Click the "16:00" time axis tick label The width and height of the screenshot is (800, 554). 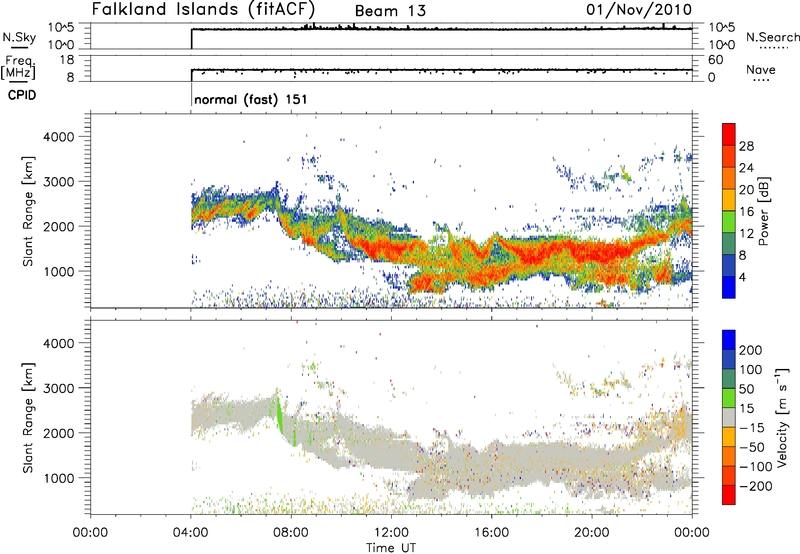click(491, 533)
